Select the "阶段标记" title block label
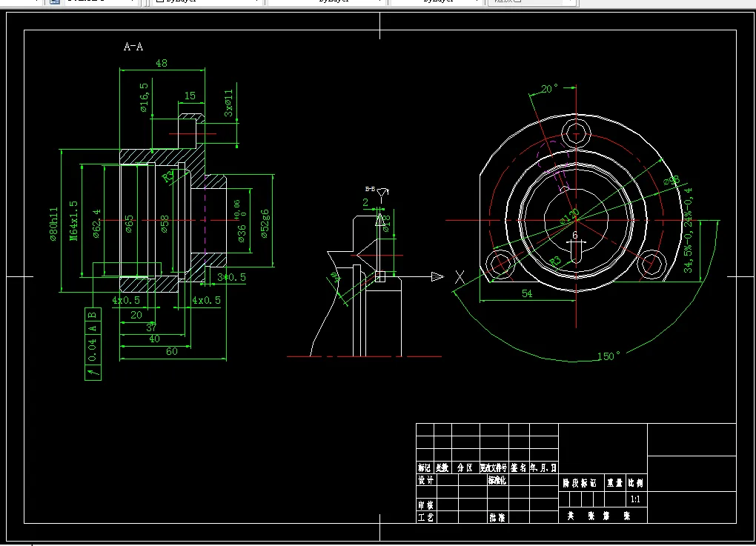Viewport: 756px width, 546px height. click(x=580, y=483)
